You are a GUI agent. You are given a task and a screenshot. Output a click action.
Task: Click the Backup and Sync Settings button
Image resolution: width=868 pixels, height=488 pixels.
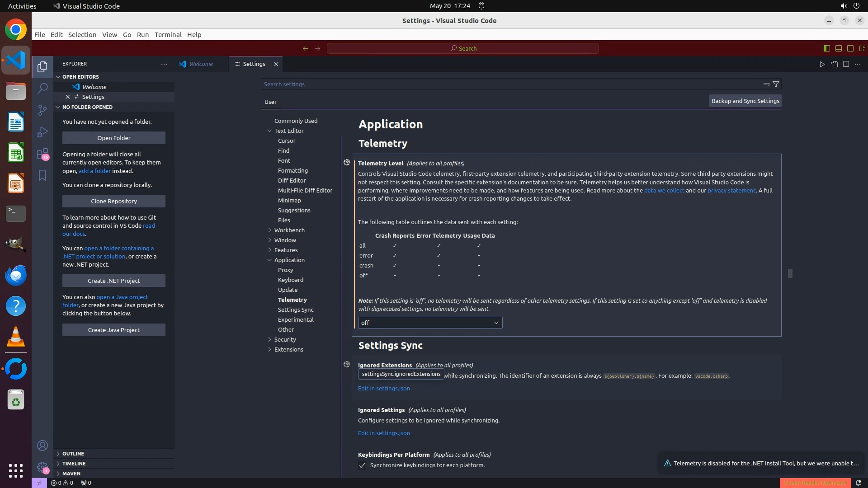click(x=745, y=101)
